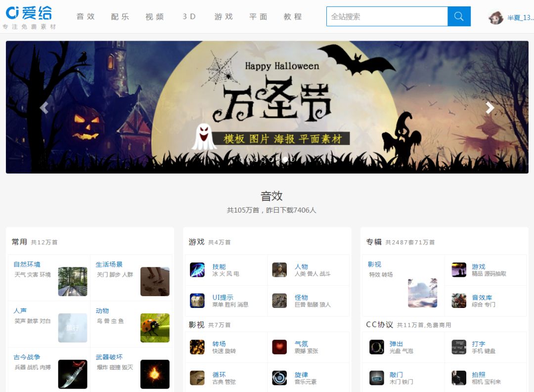534x392 pixels.
Task: Open the 音效 navigation menu
Action: tap(86, 16)
